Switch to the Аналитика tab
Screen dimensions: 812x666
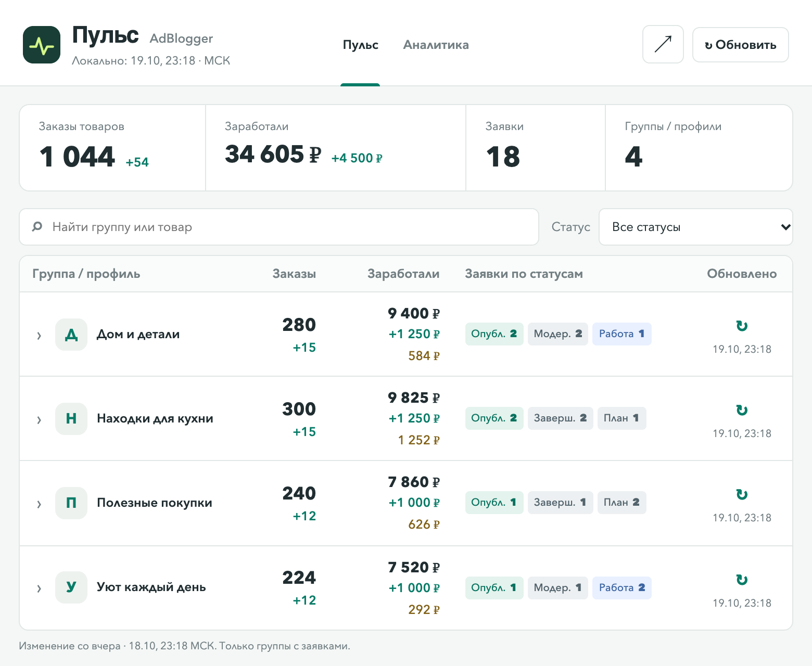click(436, 45)
